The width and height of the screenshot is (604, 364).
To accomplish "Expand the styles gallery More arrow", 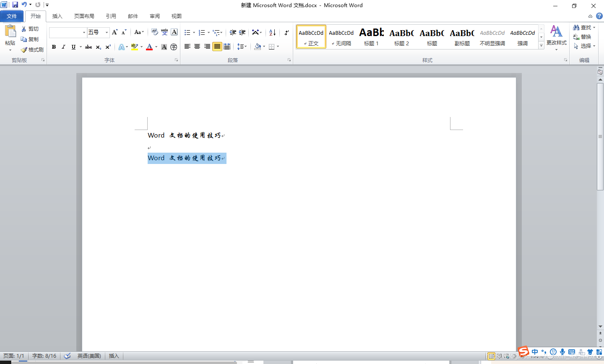I will click(541, 46).
